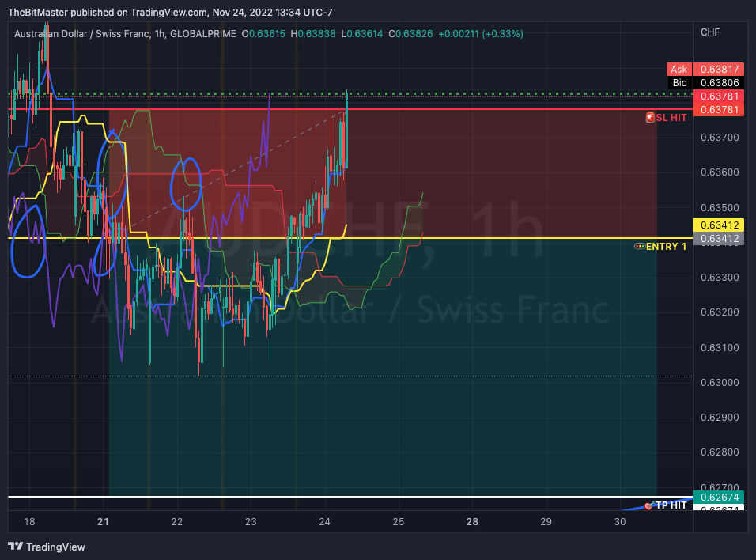Click the TheBitMaster published header text
Viewport: 756px width, 560px height.
pyautogui.click(x=170, y=12)
